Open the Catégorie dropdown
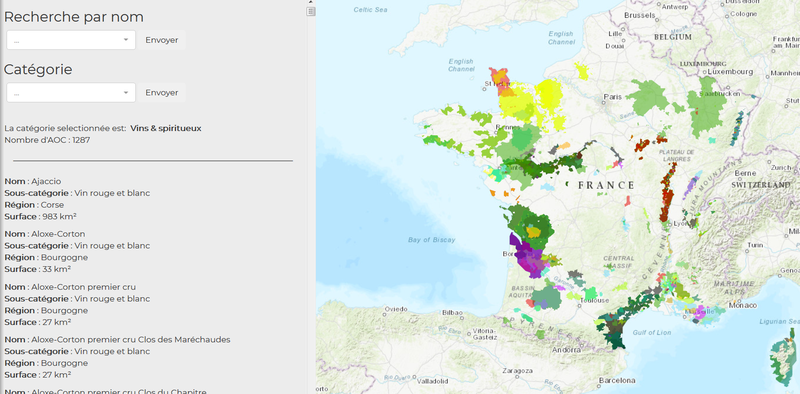 71,93
